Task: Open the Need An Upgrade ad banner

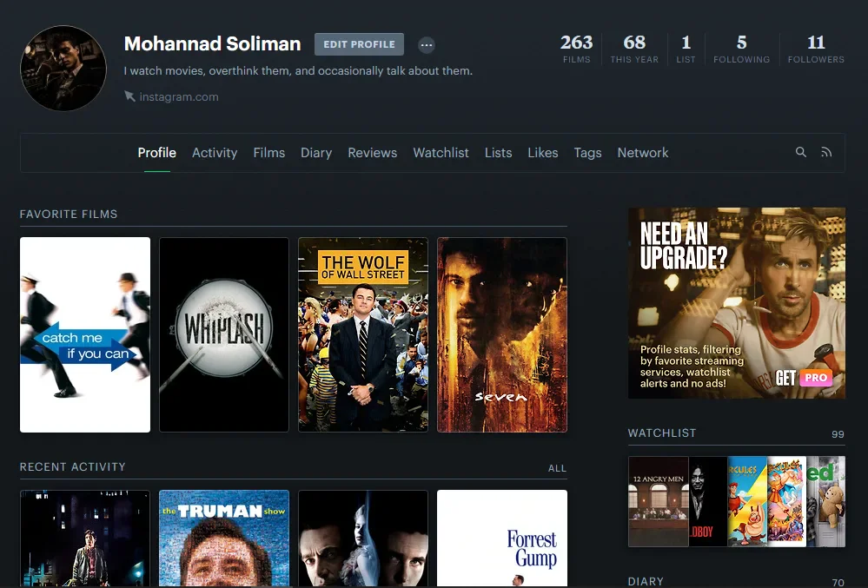Action: (737, 303)
